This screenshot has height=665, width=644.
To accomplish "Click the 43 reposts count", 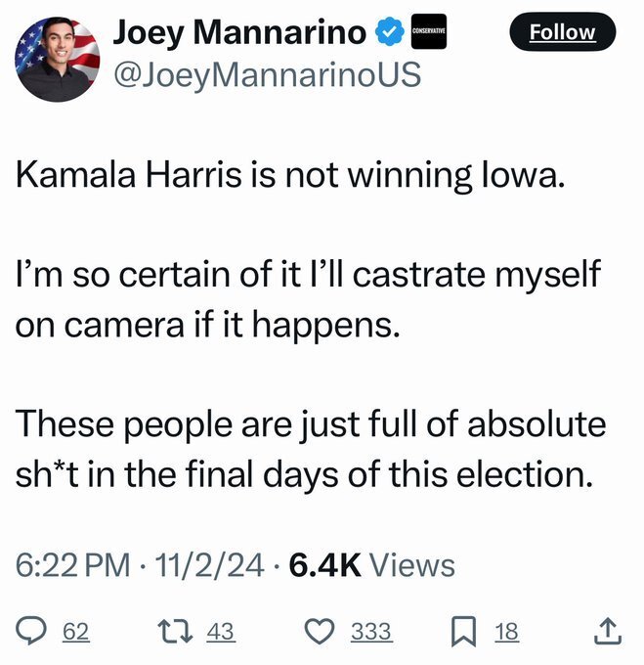I will tap(222, 633).
